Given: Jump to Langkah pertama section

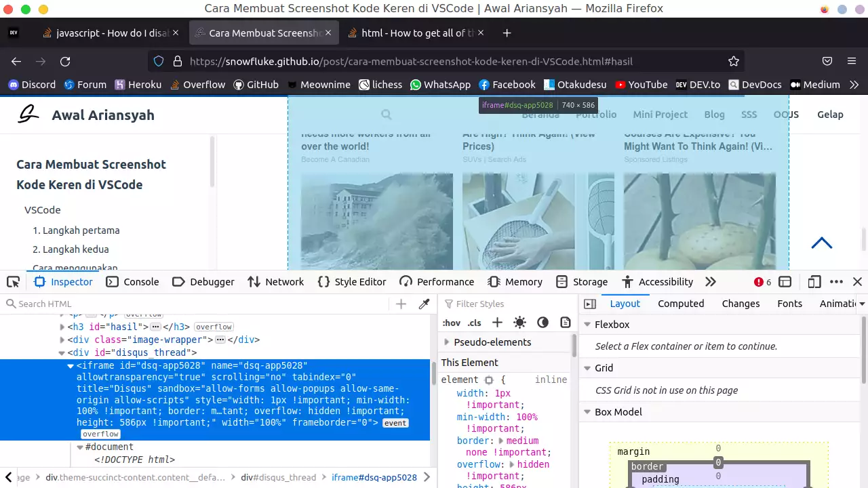Looking at the screenshot, I should (76, 230).
